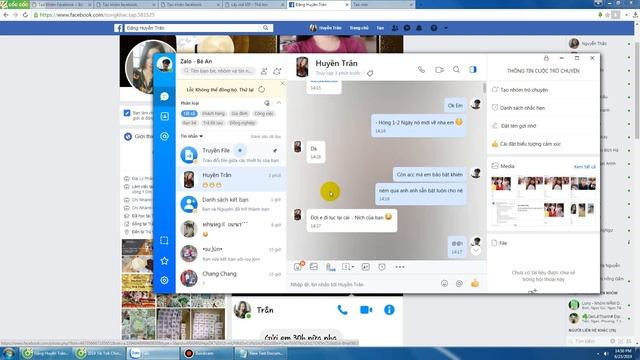Click the screenshot capture icon in Zalo sidebar
Image resolution: width=640 pixels, height=360 pixels.
(164, 240)
